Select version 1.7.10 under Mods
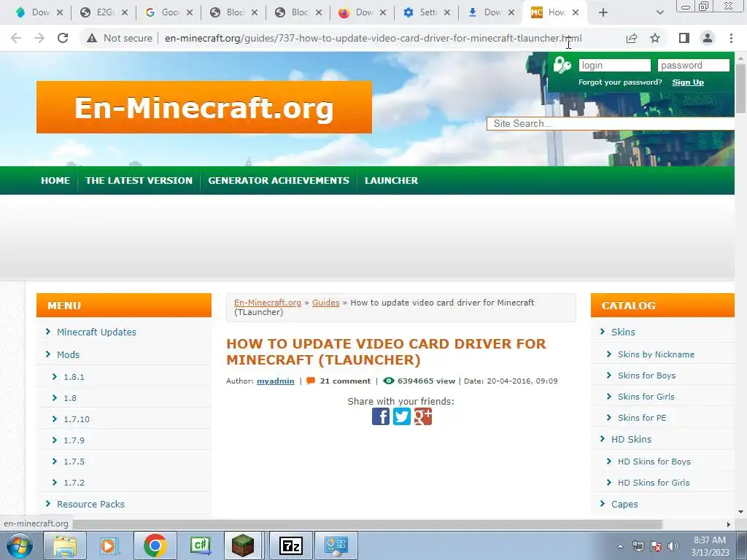 76,419
